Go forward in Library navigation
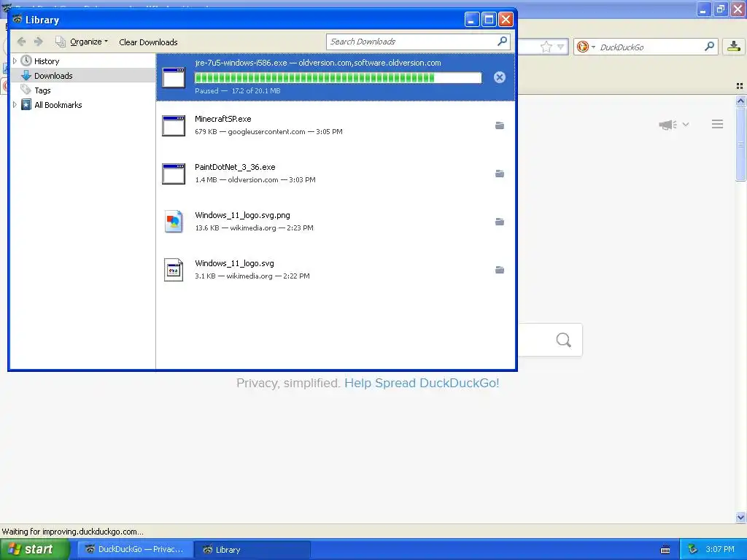The width and height of the screenshot is (747, 560). point(39,42)
